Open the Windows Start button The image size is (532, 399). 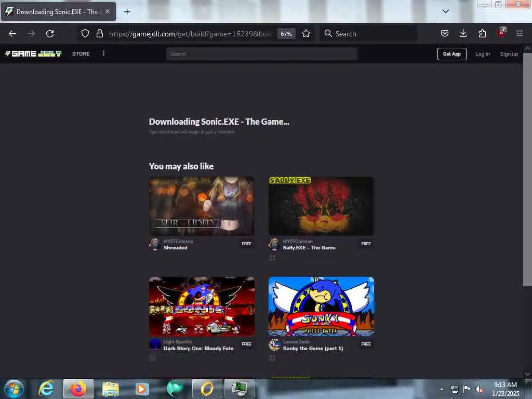coord(14,389)
